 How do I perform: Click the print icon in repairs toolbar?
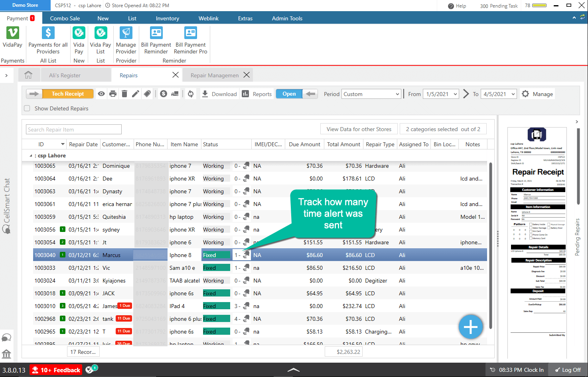click(113, 94)
